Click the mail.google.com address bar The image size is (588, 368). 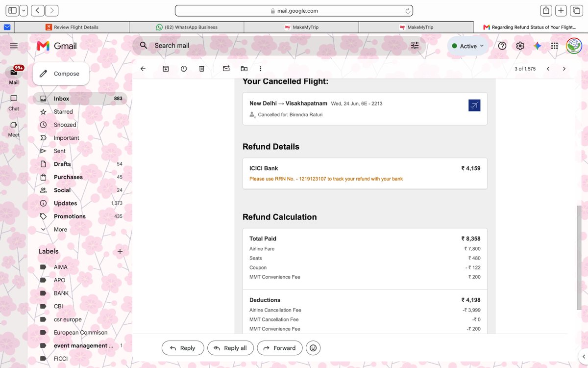tap(294, 10)
